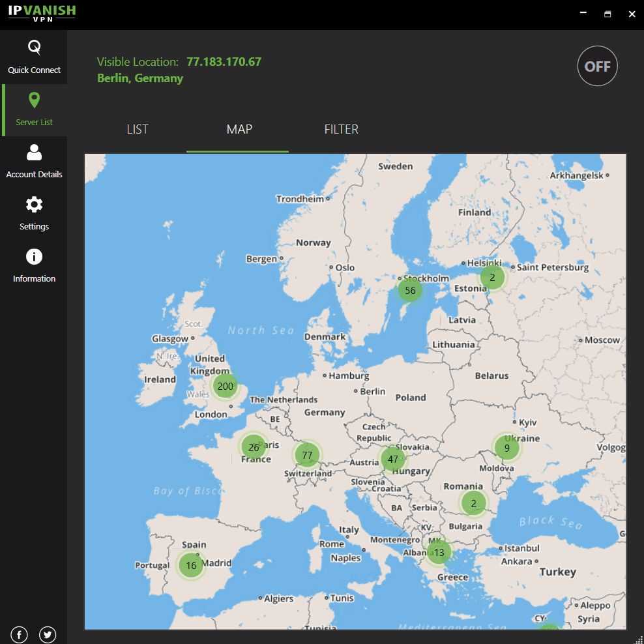Image resolution: width=644 pixels, height=644 pixels.
Task: Open IPVanish Facebook page icon
Action: click(x=20, y=635)
